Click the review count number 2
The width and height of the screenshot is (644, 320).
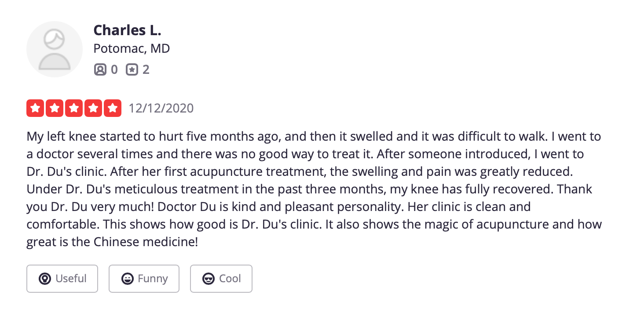[x=146, y=69]
